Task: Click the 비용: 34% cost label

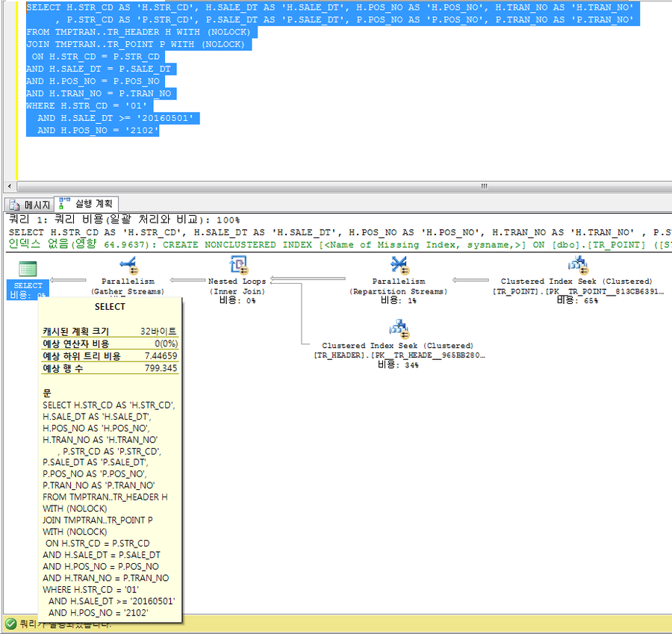Action: (x=398, y=365)
